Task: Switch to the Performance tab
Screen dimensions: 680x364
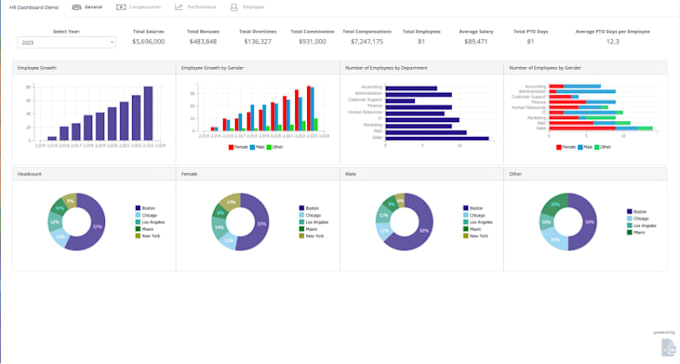Action: pos(195,7)
